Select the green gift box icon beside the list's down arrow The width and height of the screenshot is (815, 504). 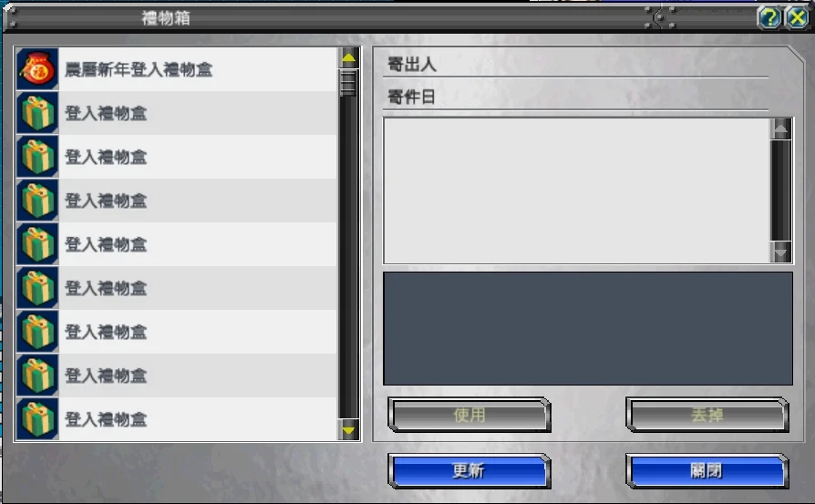[36, 419]
